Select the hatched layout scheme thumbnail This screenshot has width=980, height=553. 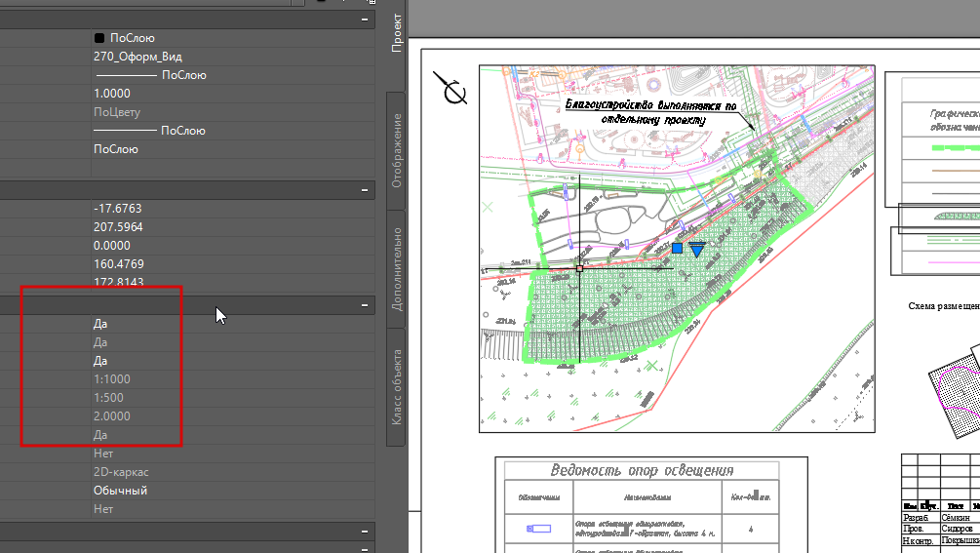point(955,392)
